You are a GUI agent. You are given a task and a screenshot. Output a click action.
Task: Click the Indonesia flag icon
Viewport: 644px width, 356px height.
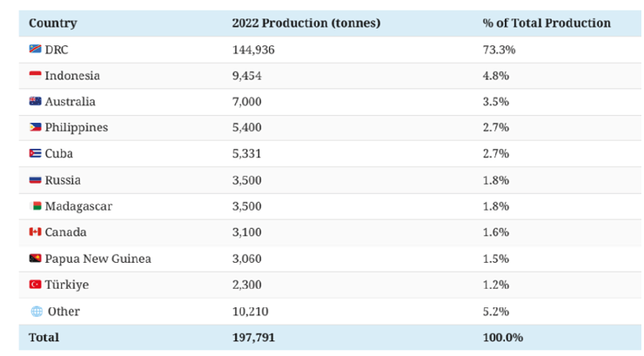click(x=35, y=76)
